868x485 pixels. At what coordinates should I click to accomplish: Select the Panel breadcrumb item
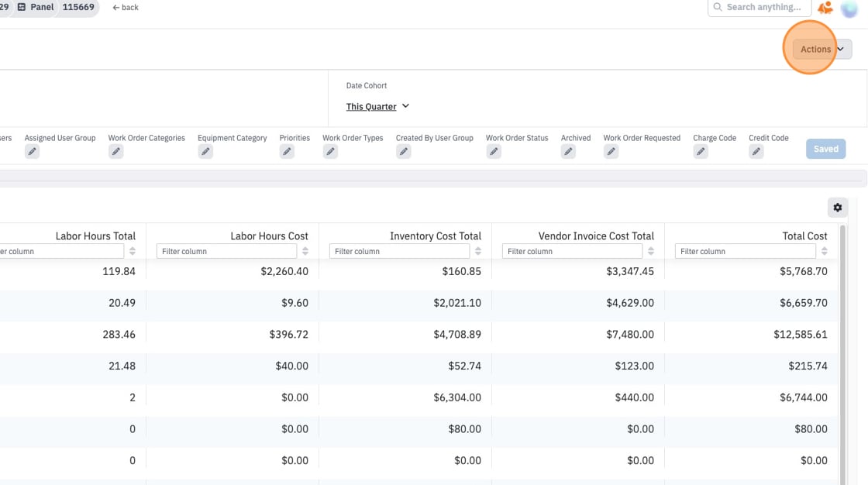coord(36,7)
